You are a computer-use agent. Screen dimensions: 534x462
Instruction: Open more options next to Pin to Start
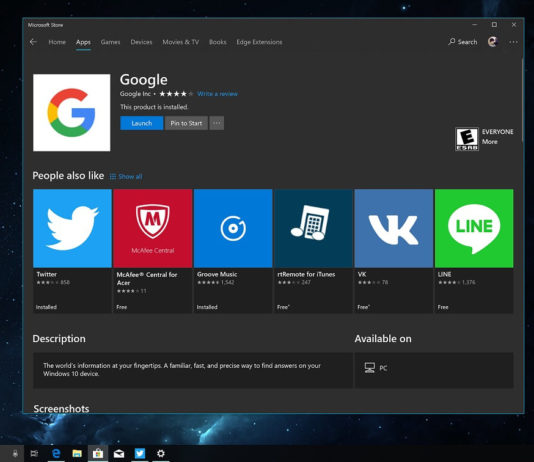tap(217, 123)
